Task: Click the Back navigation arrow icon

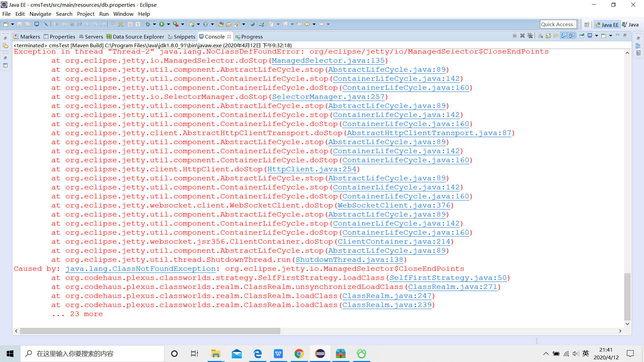Action: [x=307, y=24]
